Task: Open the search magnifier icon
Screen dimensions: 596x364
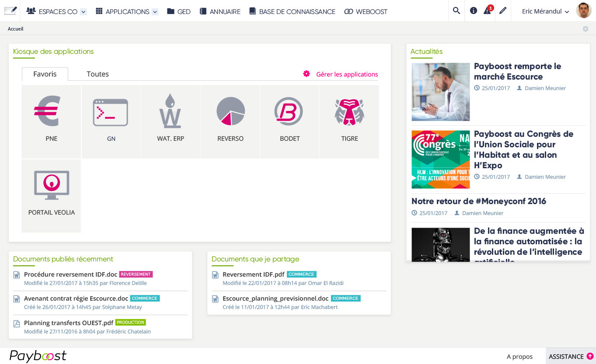Action: pyautogui.click(x=457, y=11)
